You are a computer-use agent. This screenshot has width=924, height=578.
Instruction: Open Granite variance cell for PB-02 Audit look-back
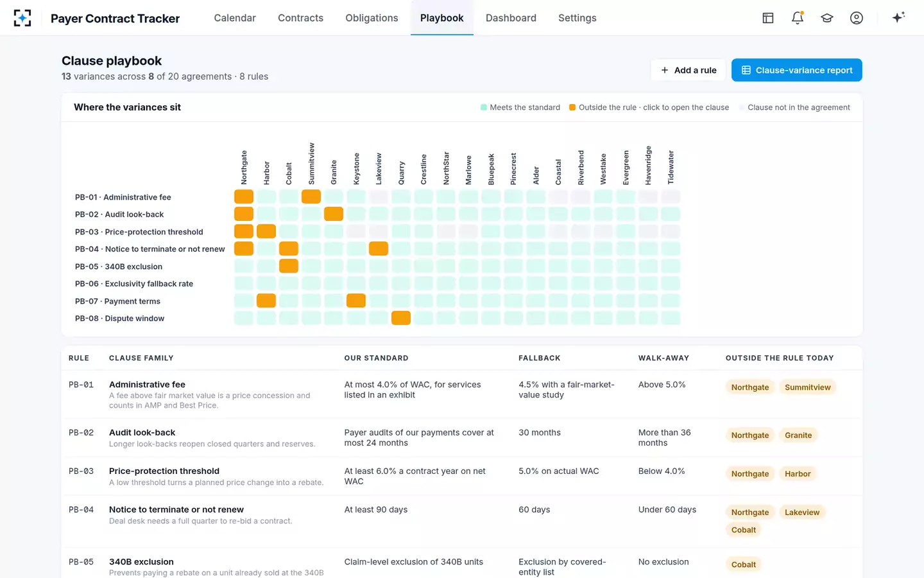pos(334,214)
